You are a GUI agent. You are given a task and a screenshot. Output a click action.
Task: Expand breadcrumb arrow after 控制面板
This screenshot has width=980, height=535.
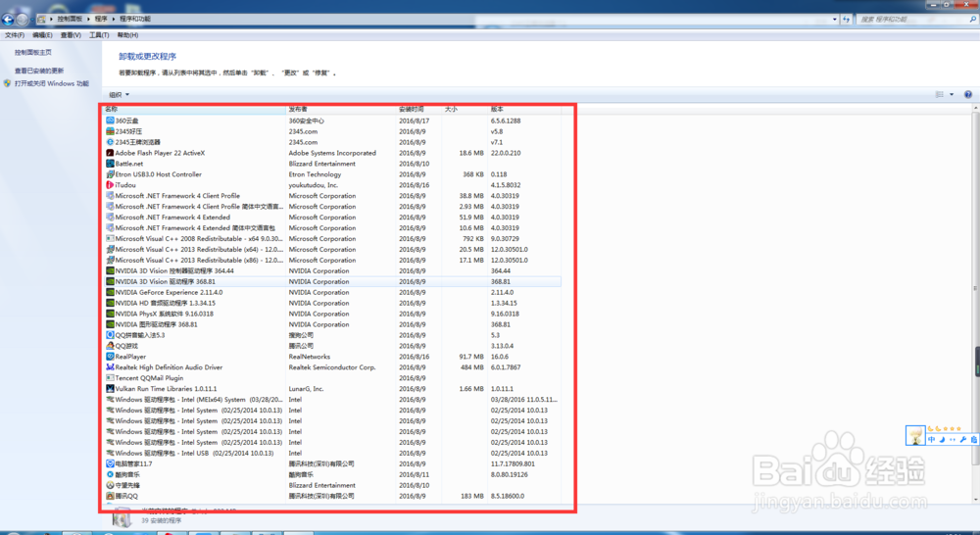[88, 19]
